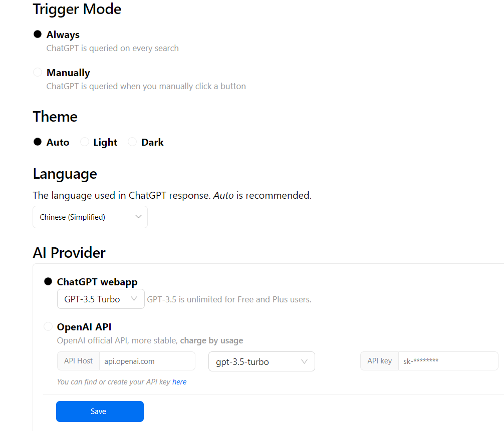Screen dimensions: 504x431
Task: Select ChatGPT webapp as AI provider
Action: [x=48, y=281]
